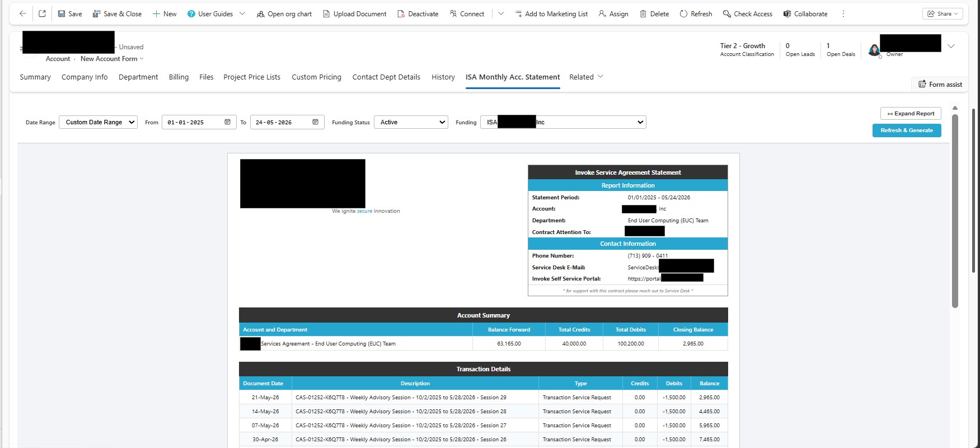The width and height of the screenshot is (980, 448).
Task: Expand the User Guides dropdown chevron
Action: (242, 13)
